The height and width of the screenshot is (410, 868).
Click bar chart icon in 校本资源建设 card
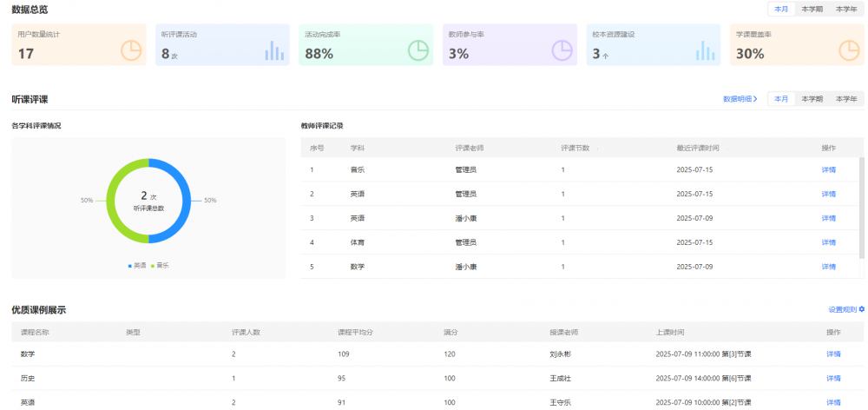[705, 51]
